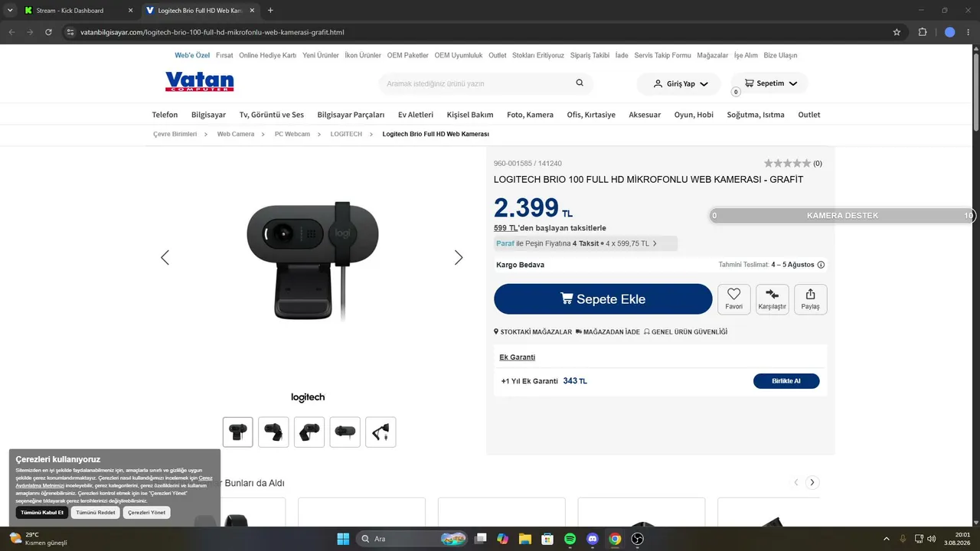The width and height of the screenshot is (980, 551).
Task: Open the Bilgisayar category menu
Action: (x=208, y=115)
